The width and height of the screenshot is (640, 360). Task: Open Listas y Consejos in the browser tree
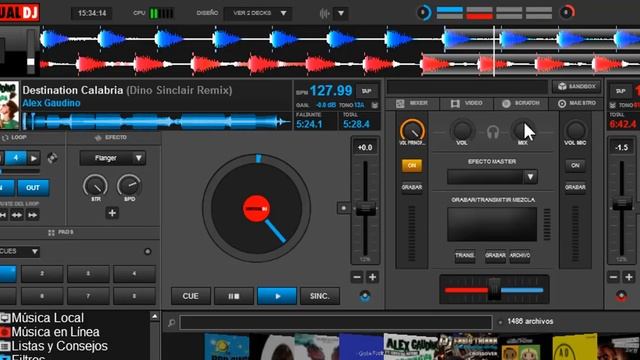[54, 346]
